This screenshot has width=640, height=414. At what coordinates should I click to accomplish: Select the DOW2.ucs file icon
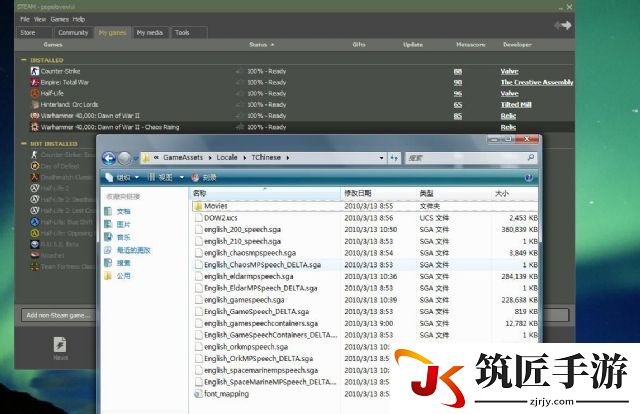point(198,218)
